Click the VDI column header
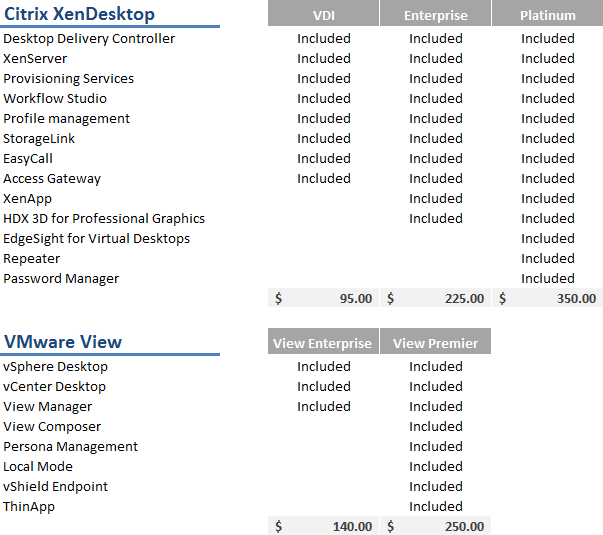The image size is (603, 535). [x=323, y=15]
